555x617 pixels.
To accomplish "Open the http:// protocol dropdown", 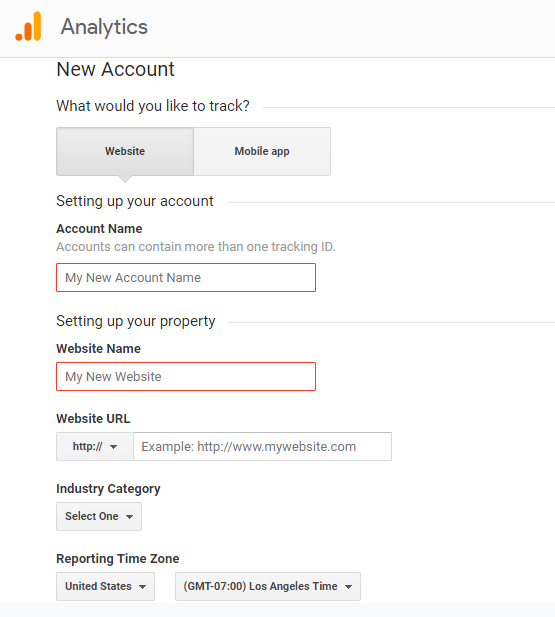I will pyautogui.click(x=95, y=447).
